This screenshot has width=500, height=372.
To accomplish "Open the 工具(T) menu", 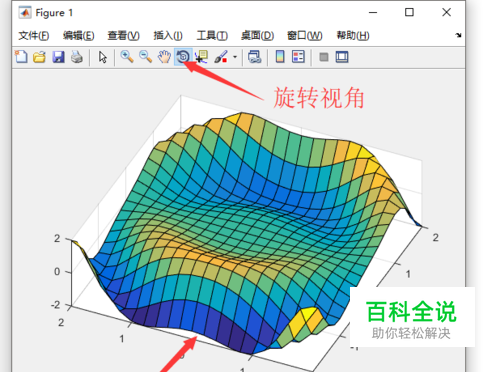I will (x=212, y=35).
